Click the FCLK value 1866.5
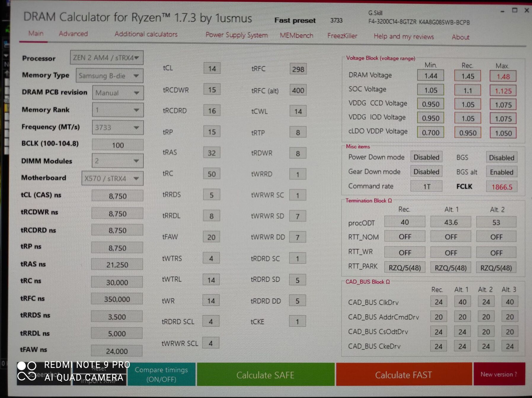 tap(501, 187)
